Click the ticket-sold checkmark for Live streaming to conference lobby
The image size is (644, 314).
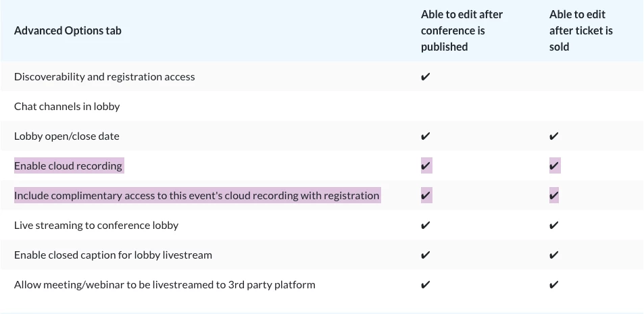coord(554,226)
